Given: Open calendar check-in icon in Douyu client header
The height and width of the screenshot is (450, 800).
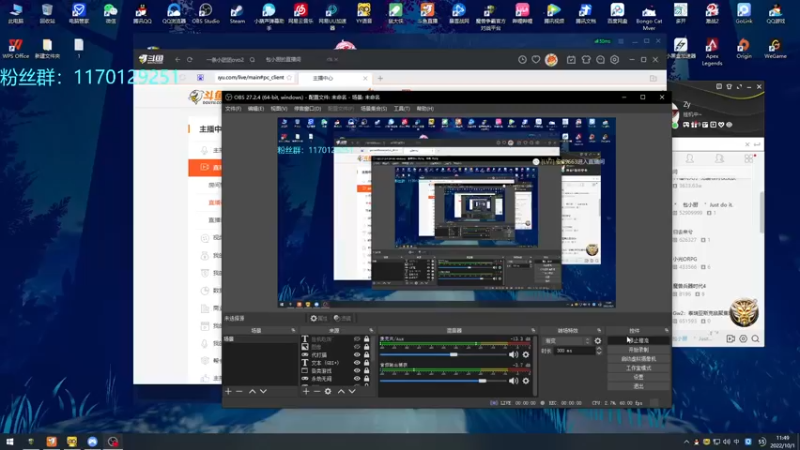Looking at the screenshot, I should pyautogui.click(x=571, y=60).
